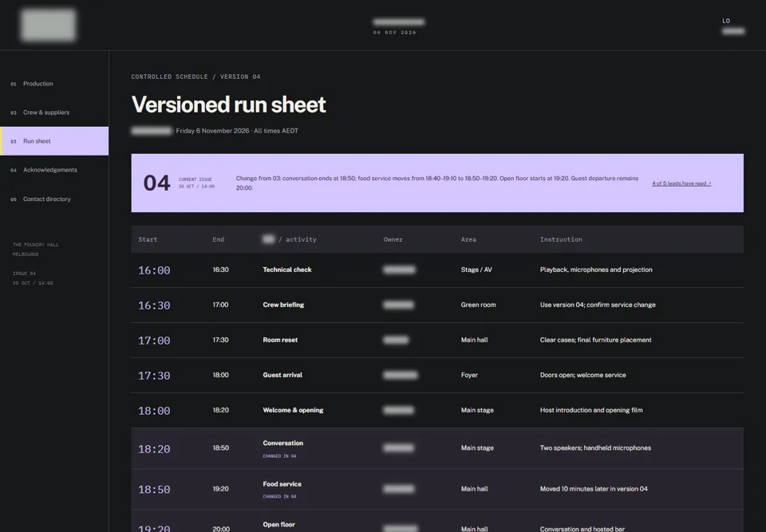The width and height of the screenshot is (766, 532).
Task: Select the 18:50 start time
Action: pyautogui.click(x=154, y=490)
